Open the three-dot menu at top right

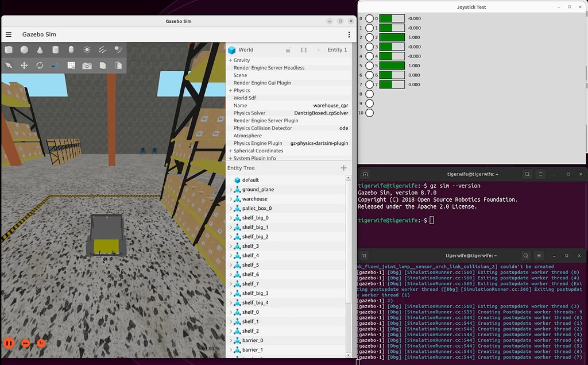[349, 34]
